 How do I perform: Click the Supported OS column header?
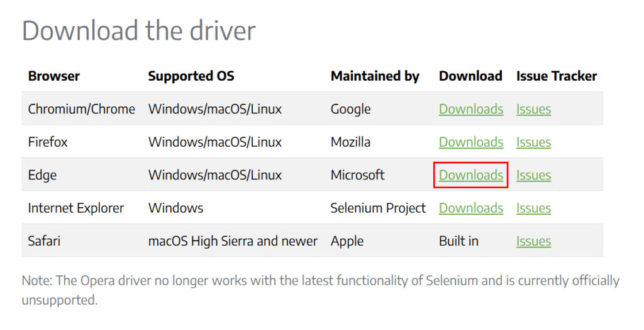coord(191,76)
